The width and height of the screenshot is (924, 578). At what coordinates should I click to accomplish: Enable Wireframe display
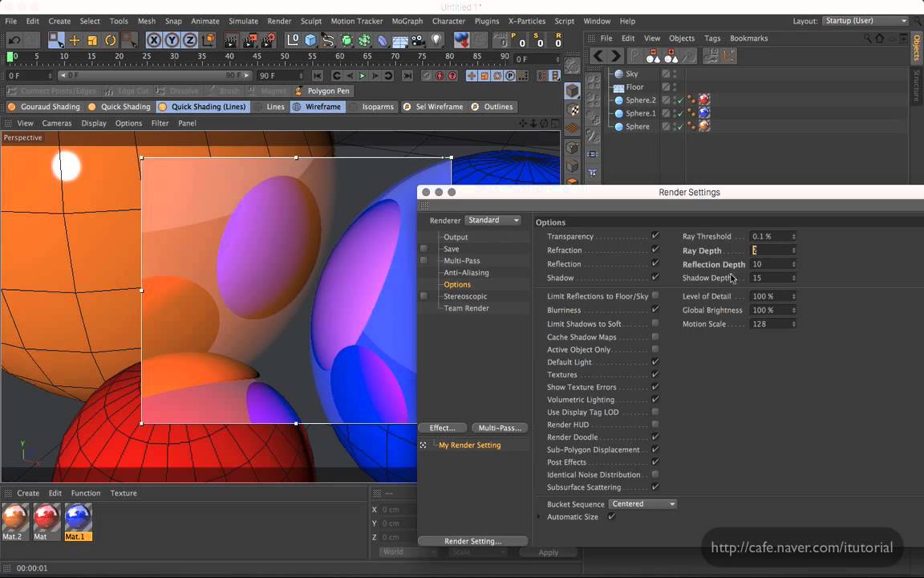click(x=317, y=107)
